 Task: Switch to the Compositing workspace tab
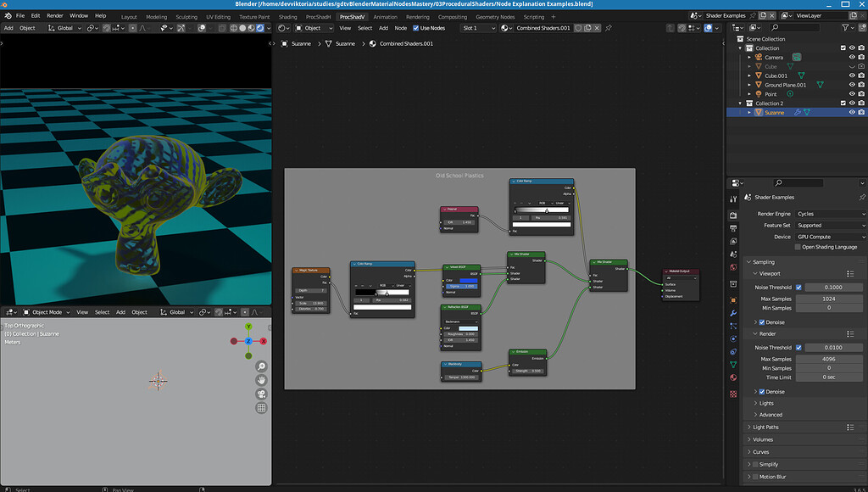pos(452,16)
